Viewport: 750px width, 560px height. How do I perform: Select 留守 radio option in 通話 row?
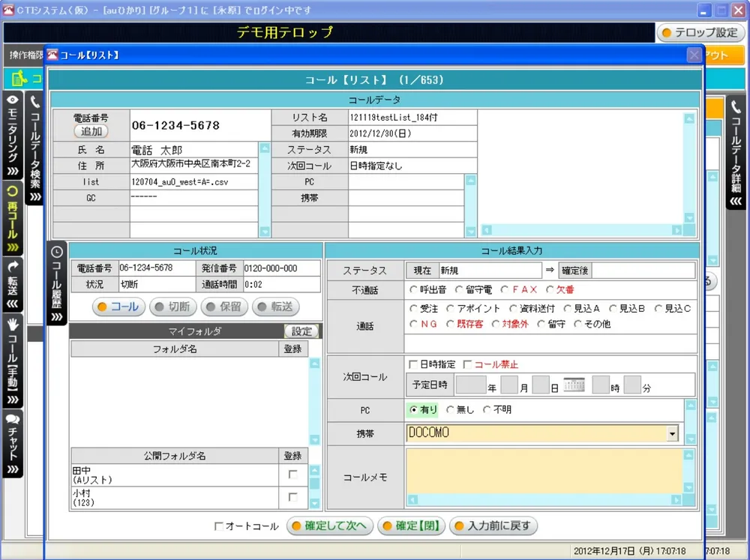[x=541, y=324]
